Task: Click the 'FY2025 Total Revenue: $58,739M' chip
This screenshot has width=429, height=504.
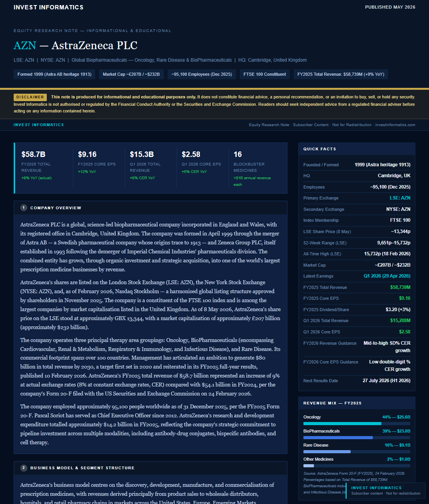Action: pos(341,74)
